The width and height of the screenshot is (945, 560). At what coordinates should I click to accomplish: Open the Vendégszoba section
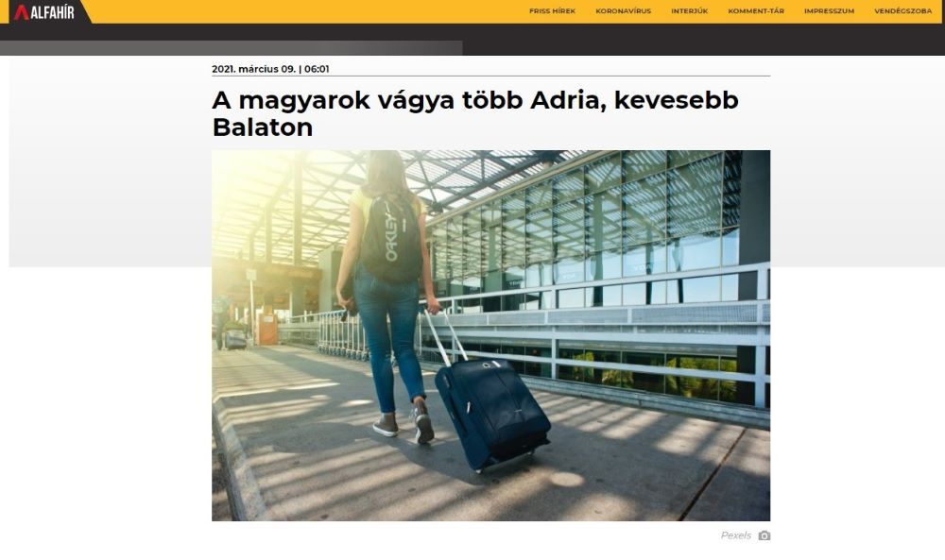(902, 10)
